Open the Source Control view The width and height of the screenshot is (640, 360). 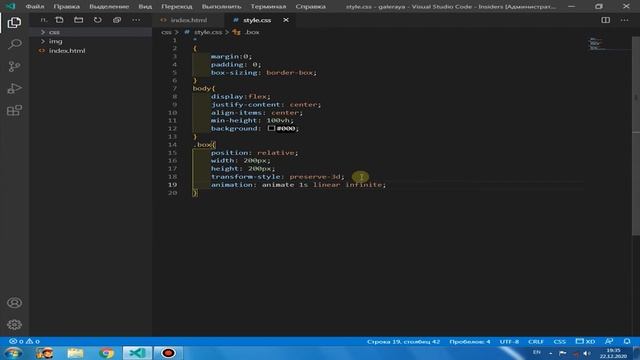pos(14,66)
